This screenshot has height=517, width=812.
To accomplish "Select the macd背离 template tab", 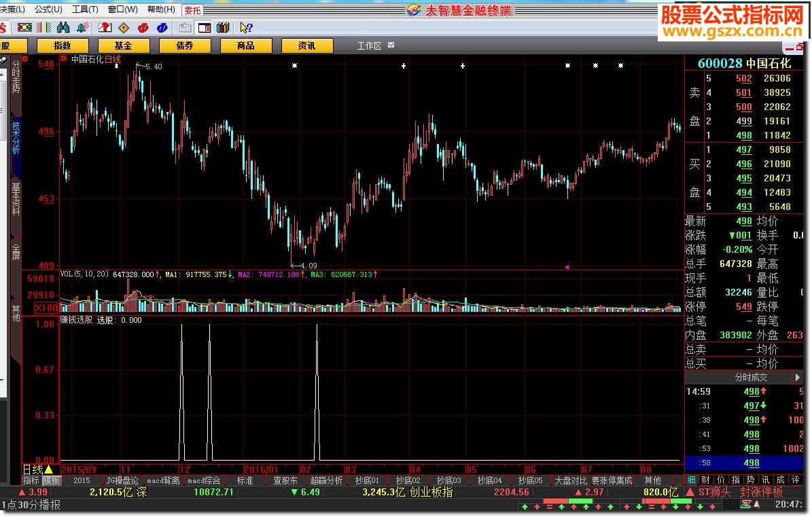I will [x=163, y=480].
